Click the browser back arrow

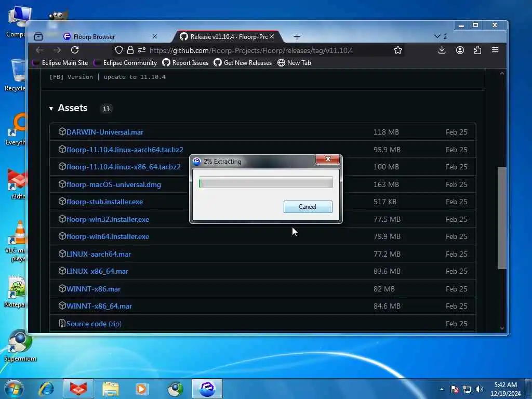pos(39,50)
